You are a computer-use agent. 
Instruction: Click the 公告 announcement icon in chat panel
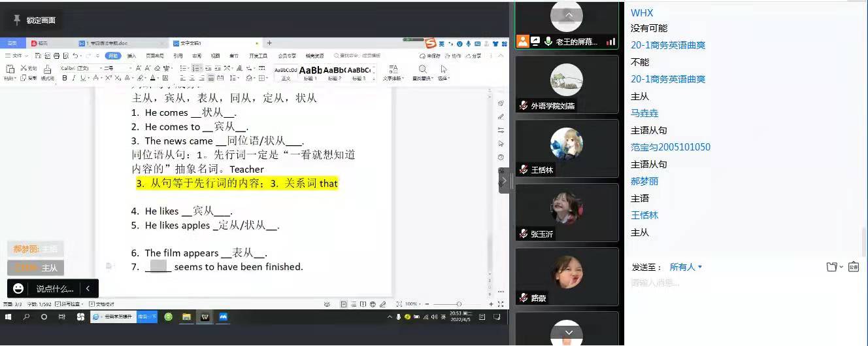(x=853, y=267)
